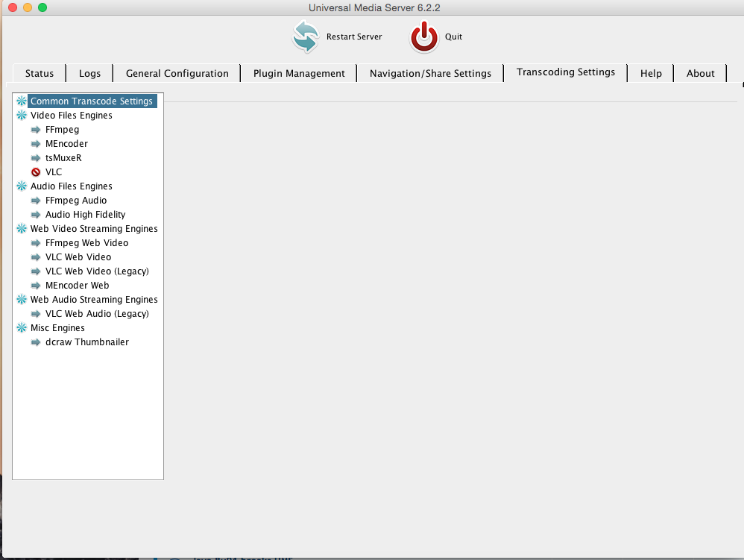Click the red Quit power icon
This screenshot has height=560, width=744.
(x=423, y=37)
